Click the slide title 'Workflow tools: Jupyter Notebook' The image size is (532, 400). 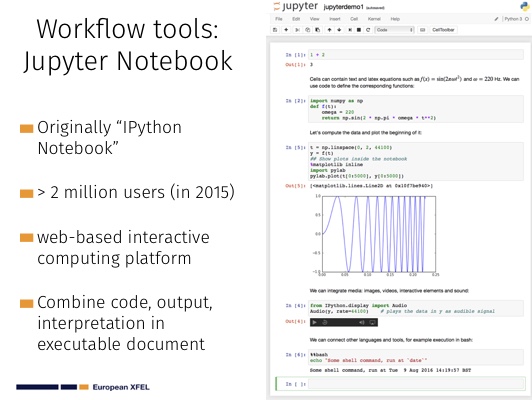128,45
